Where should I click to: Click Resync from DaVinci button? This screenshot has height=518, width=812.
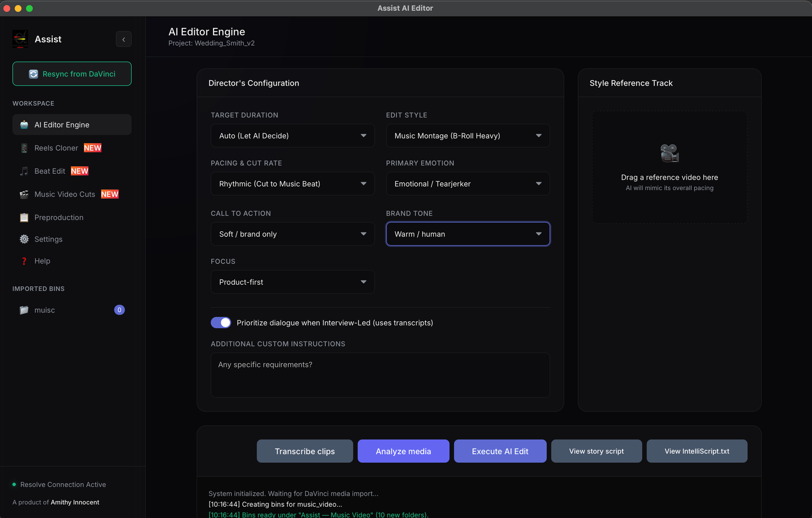(x=72, y=74)
